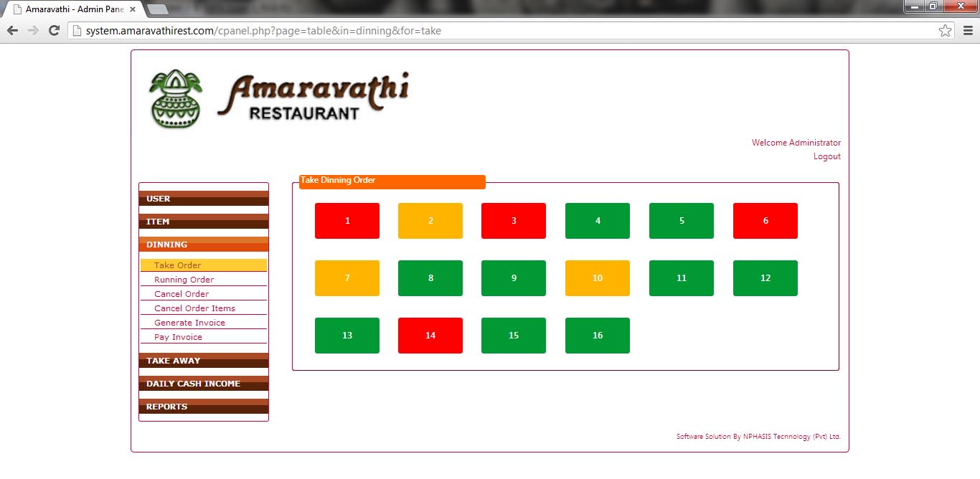The image size is (980, 479).
Task: Reload the page with refresh icon
Action: [x=53, y=31]
